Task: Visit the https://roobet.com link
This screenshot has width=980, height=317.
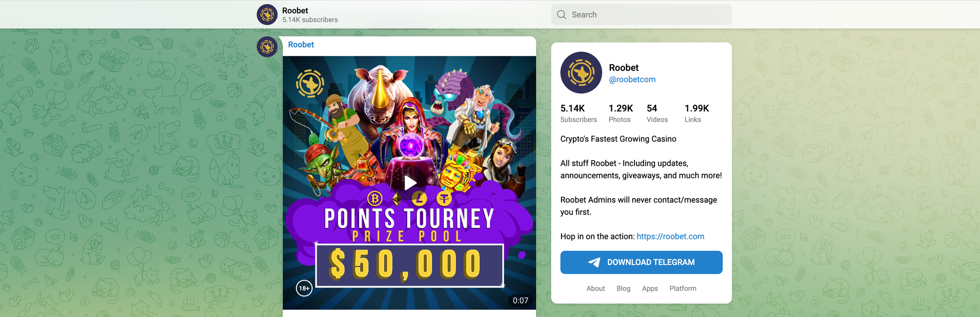Action: (670, 237)
